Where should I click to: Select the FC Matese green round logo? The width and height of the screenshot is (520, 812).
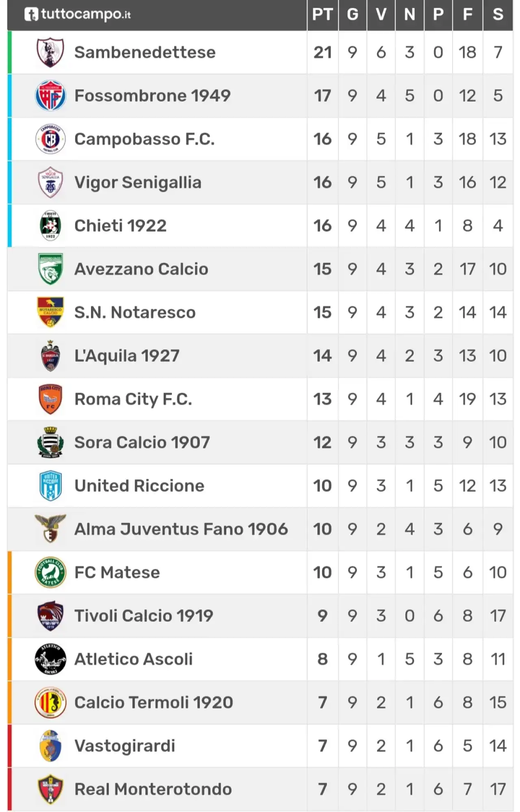click(50, 572)
